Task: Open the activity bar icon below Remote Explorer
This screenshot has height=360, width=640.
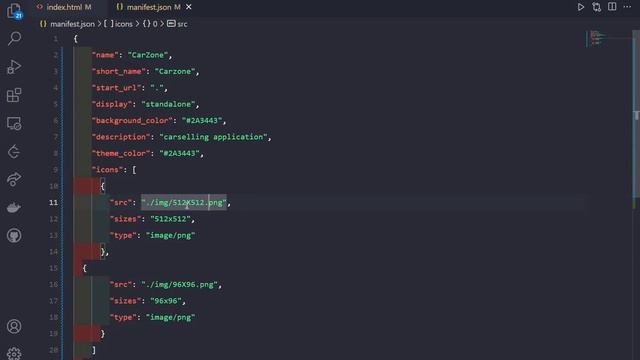Action: pos(14,151)
